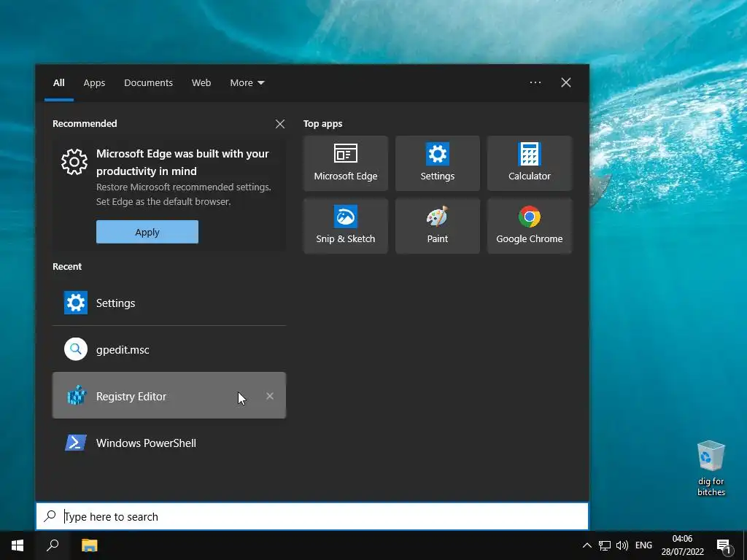Launch Paint from Top apps

point(438,226)
